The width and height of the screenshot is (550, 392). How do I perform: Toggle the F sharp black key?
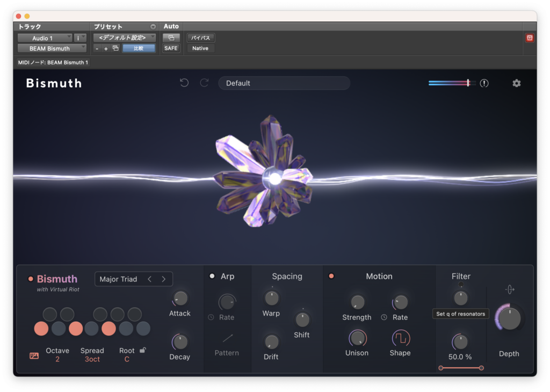(x=100, y=314)
